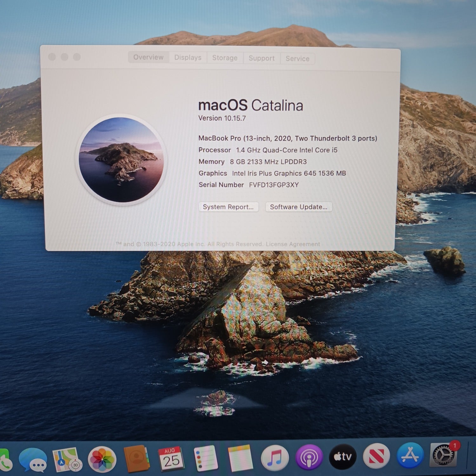The image size is (476, 476).
Task: Open the License Agreement link
Action: [293, 244]
